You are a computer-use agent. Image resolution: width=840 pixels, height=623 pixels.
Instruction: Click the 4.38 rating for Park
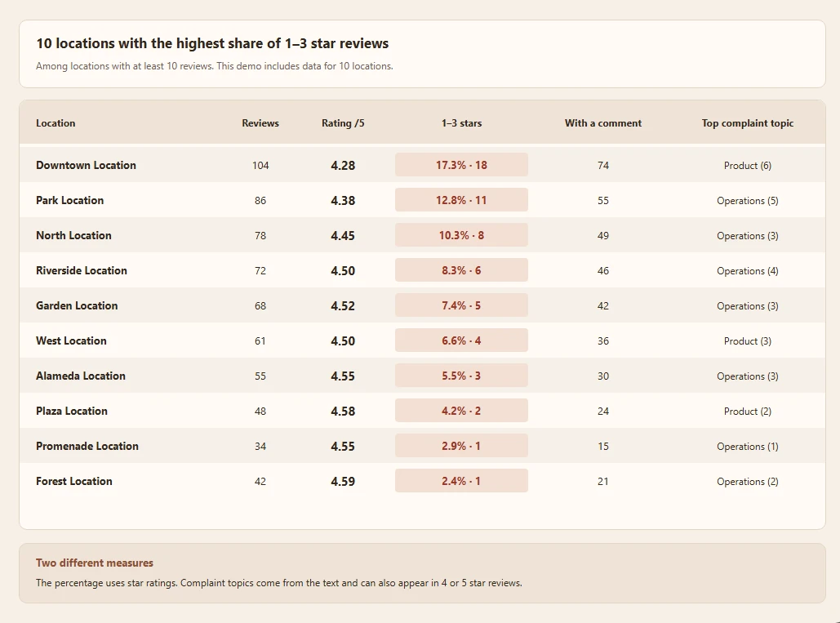[343, 200]
